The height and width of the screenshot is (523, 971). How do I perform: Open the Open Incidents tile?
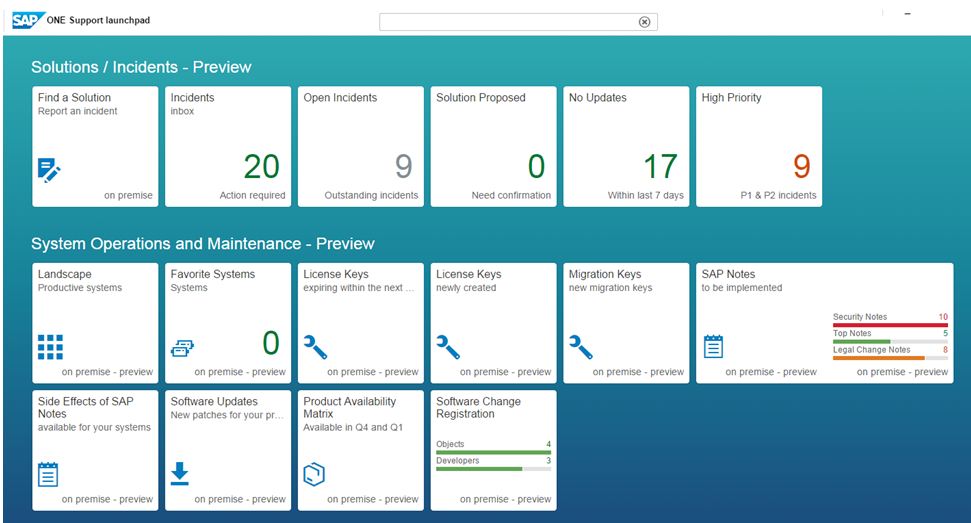[x=361, y=146]
